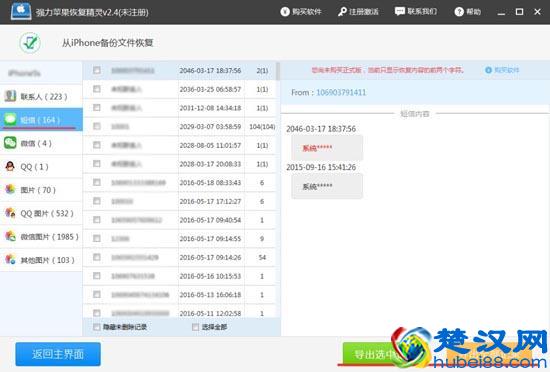Click the 购买软件 coin icon in title bar

pos(285,12)
